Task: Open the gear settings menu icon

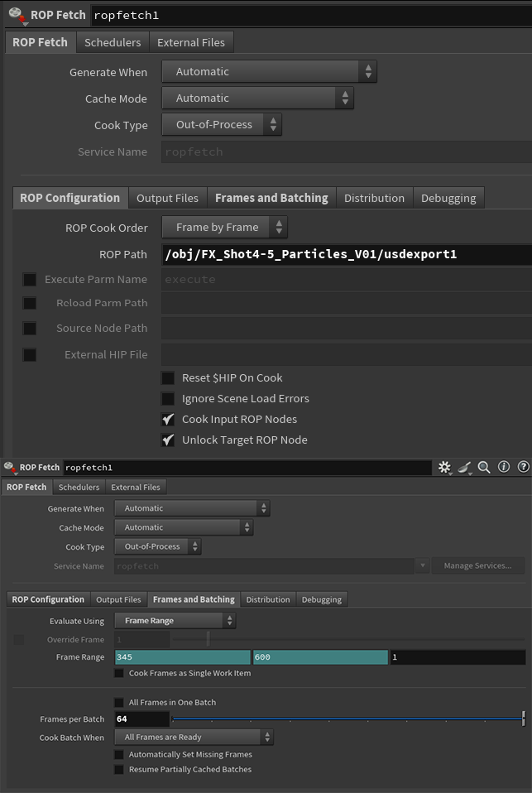Action: point(444,468)
